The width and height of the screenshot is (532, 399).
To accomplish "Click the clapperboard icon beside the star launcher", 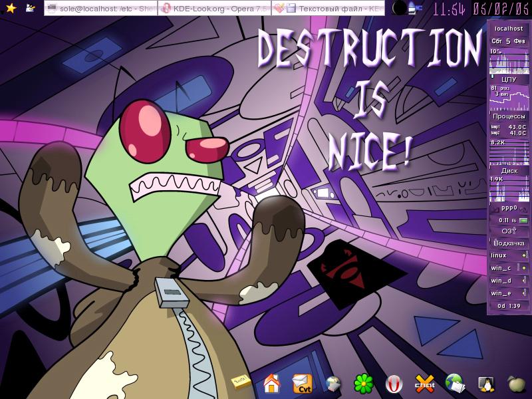I will (x=31, y=8).
